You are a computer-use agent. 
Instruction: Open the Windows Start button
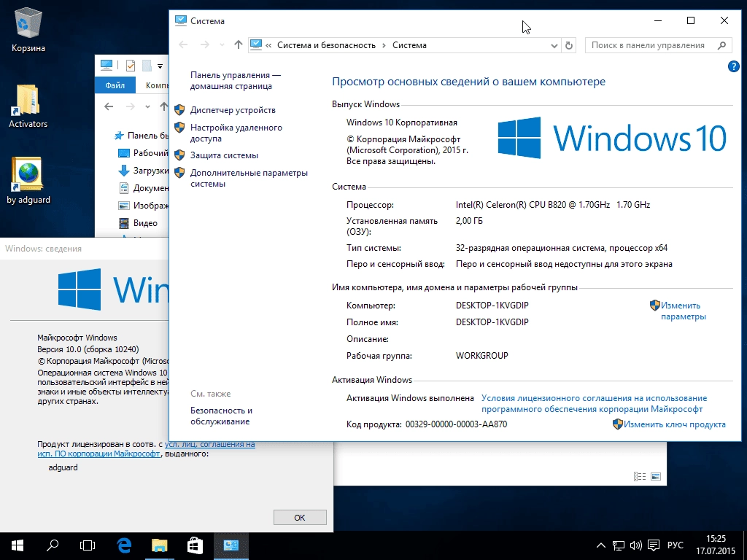tap(18, 545)
